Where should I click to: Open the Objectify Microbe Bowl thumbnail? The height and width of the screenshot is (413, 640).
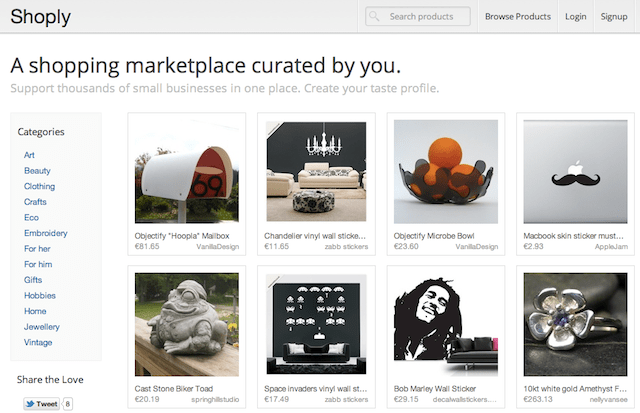pos(446,171)
